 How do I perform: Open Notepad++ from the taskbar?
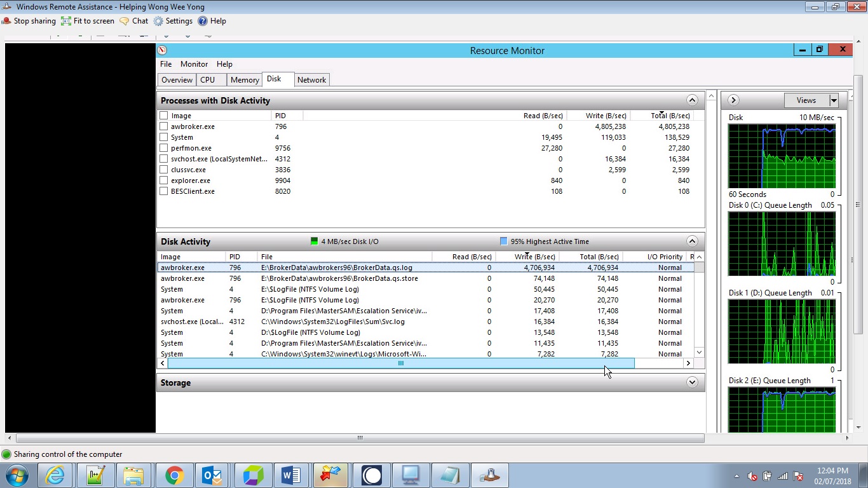(95, 475)
